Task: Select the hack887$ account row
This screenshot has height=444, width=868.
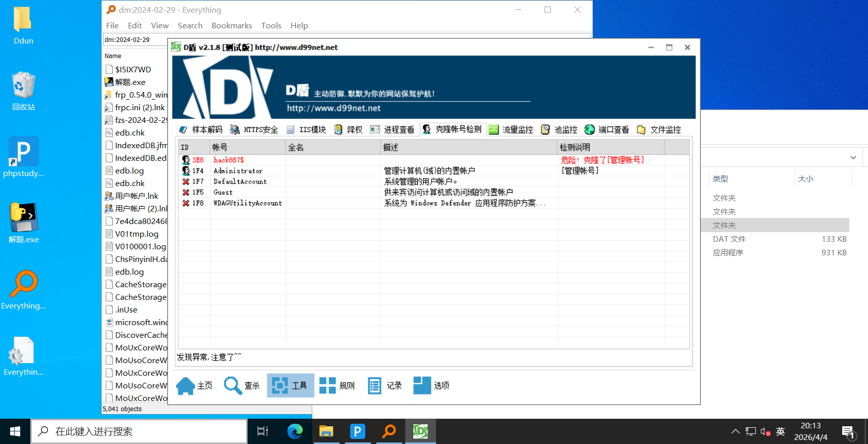Action: pos(434,160)
